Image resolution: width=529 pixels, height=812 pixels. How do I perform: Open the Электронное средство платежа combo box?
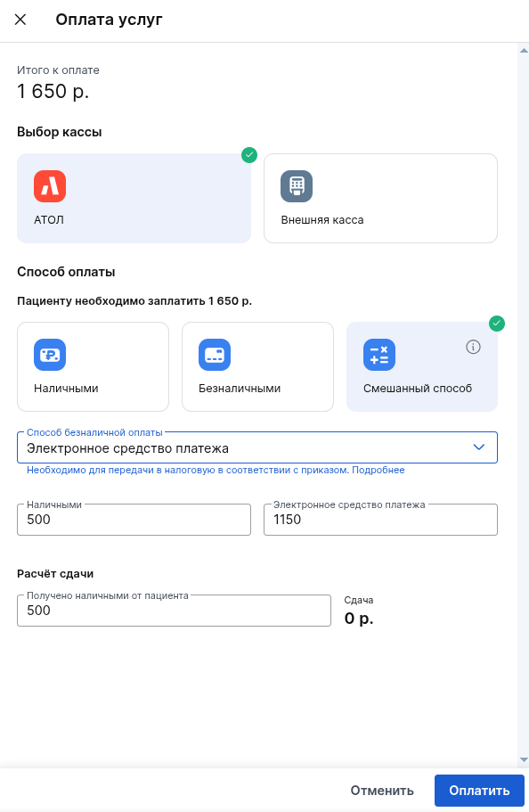(257, 447)
